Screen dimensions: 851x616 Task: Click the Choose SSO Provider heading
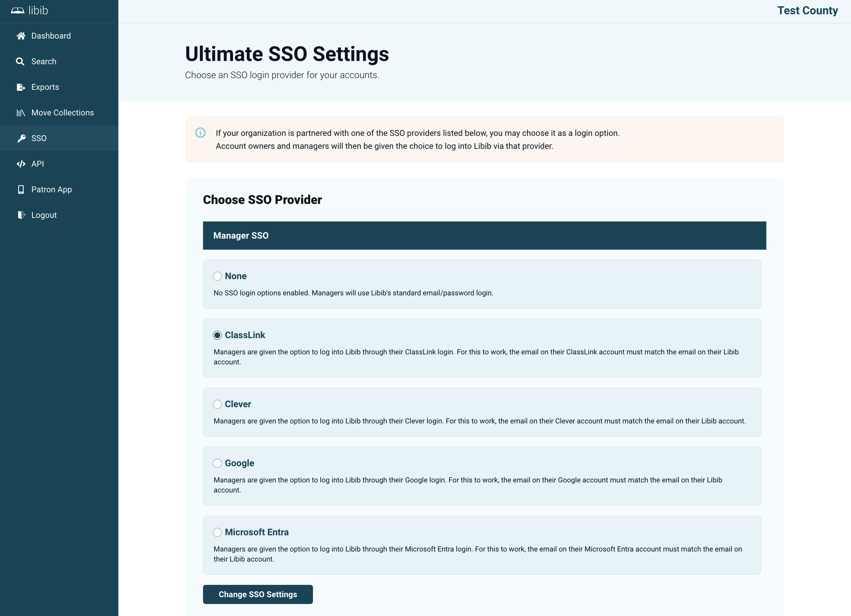tap(262, 200)
